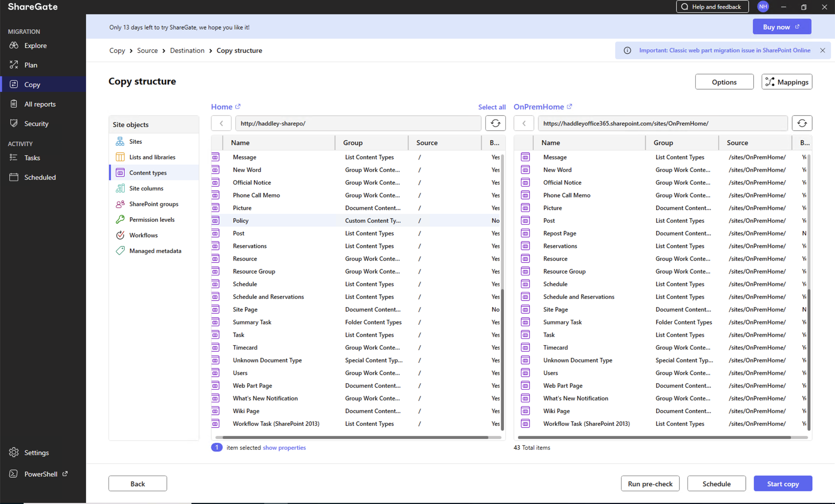This screenshot has width=835, height=504.
Task: Select Content types in Site objects
Action: [x=154, y=173]
